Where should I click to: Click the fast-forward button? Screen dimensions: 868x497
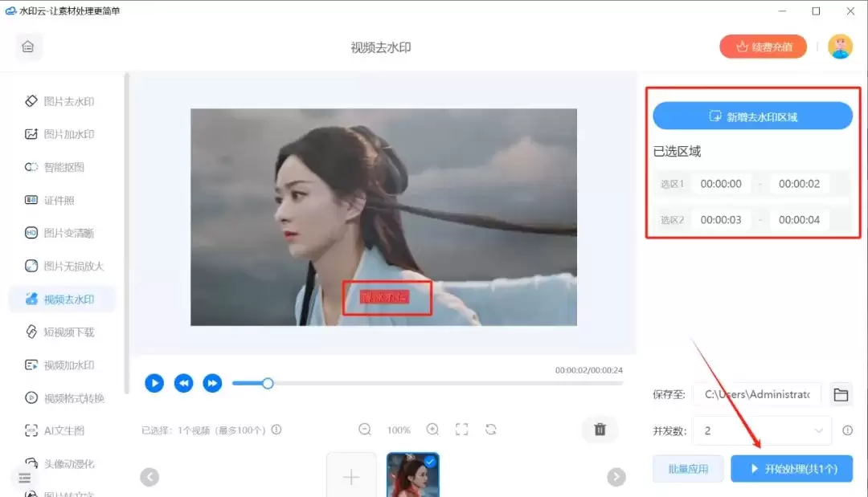212,383
